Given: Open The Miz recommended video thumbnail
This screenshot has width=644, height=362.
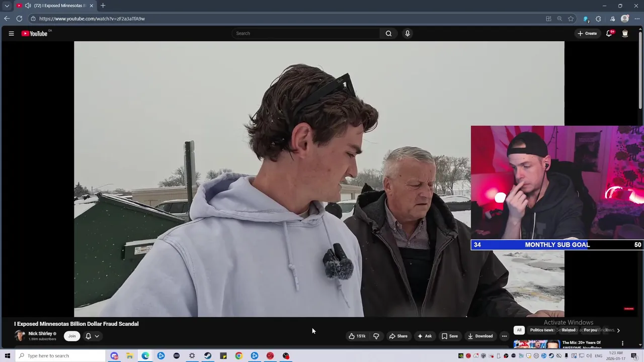Looking at the screenshot, I should coord(537,344).
